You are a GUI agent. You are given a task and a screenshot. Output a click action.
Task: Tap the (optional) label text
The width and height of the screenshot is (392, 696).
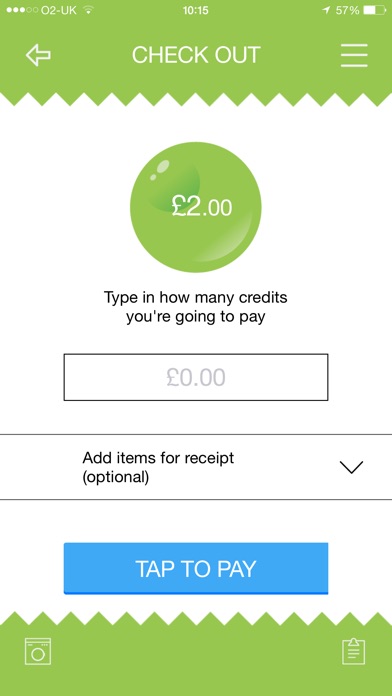115,478
